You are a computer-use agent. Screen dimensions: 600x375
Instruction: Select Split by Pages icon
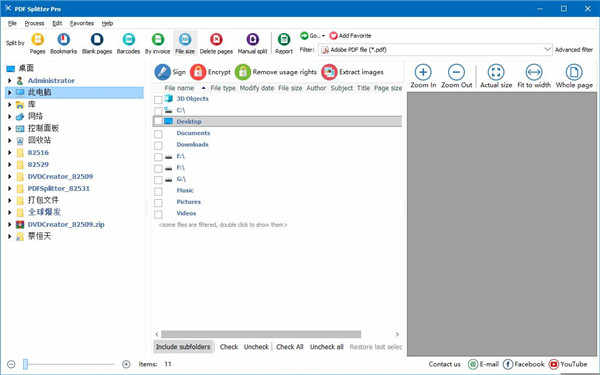(x=38, y=39)
